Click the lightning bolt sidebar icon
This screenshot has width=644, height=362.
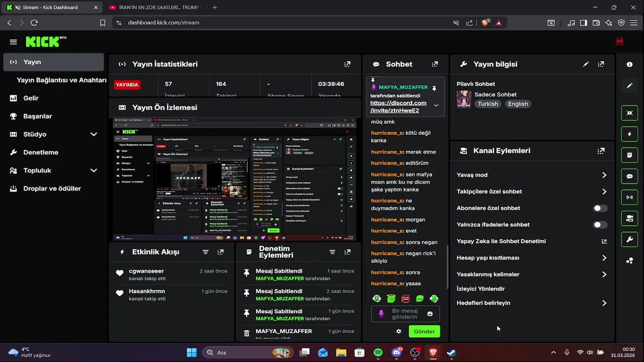[629, 134]
